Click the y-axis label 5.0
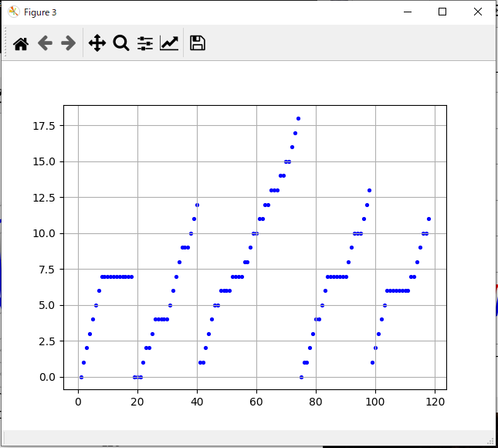 (47, 305)
